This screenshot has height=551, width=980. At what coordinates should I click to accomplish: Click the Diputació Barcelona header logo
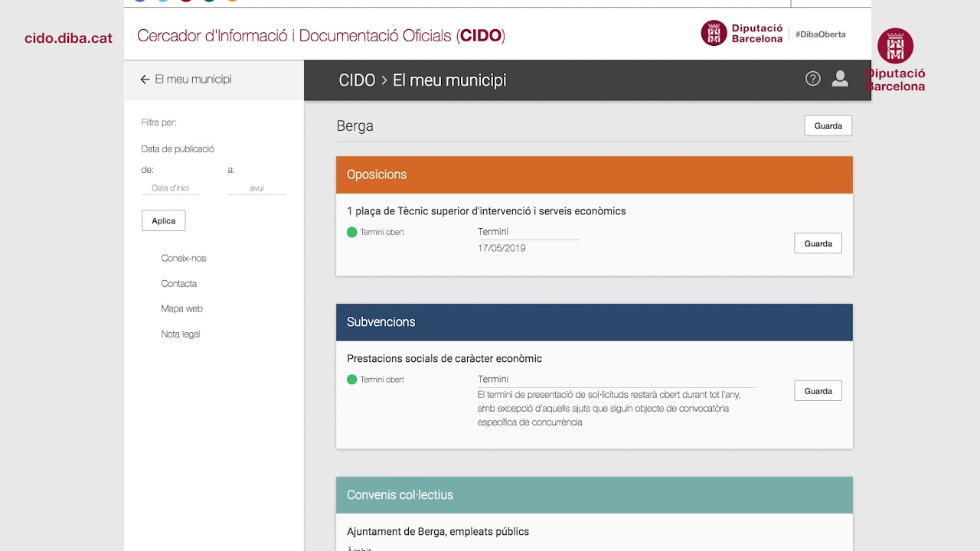pos(742,33)
